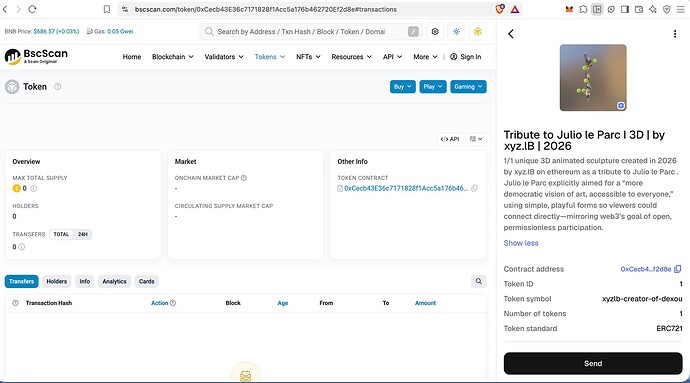Click help icon beside Onchain Market Cap

pos(244,178)
